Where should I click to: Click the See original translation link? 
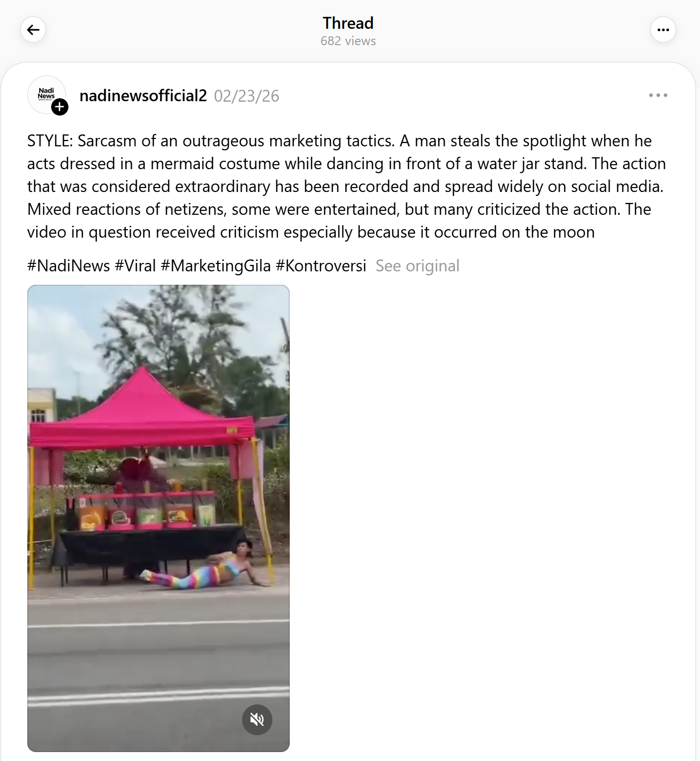pos(417,266)
